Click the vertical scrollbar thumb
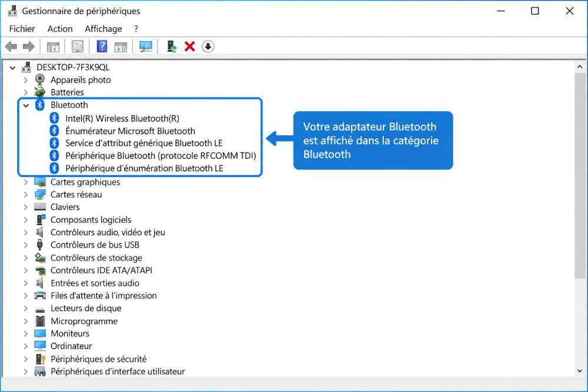 (580, 175)
